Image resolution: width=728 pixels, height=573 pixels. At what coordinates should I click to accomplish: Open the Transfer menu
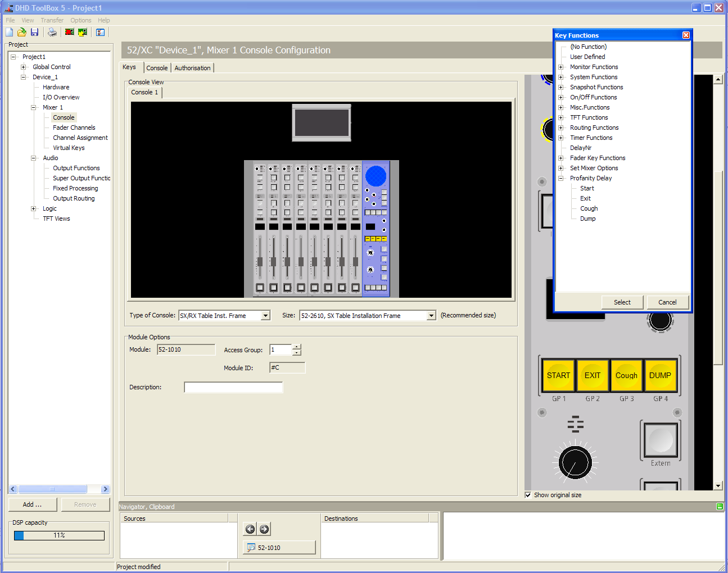[x=52, y=20]
